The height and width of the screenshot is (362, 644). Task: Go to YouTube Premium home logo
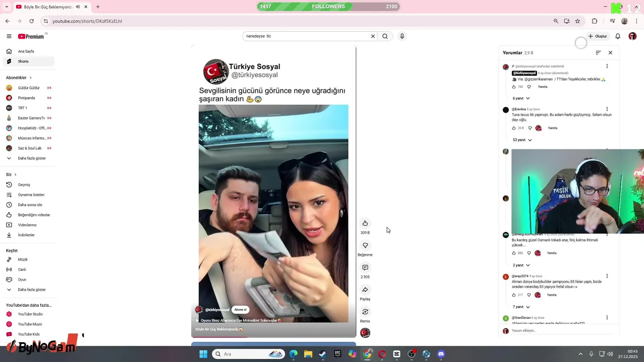coord(31,36)
